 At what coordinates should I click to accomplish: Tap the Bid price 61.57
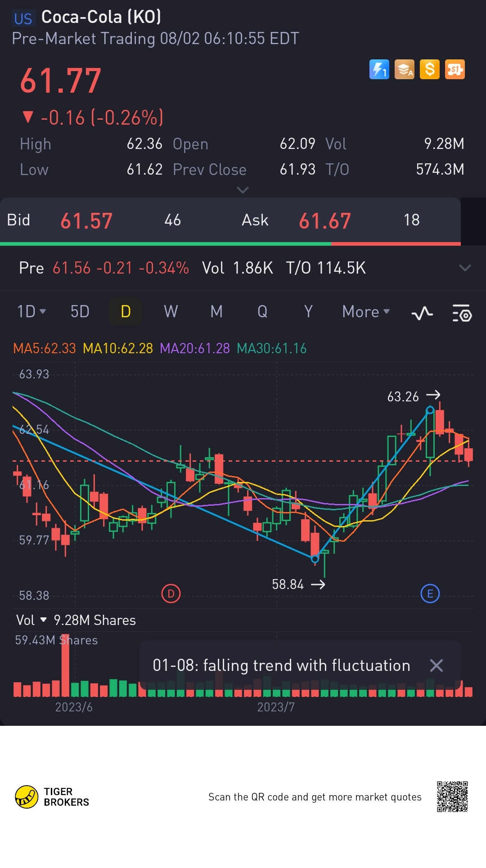point(86,221)
